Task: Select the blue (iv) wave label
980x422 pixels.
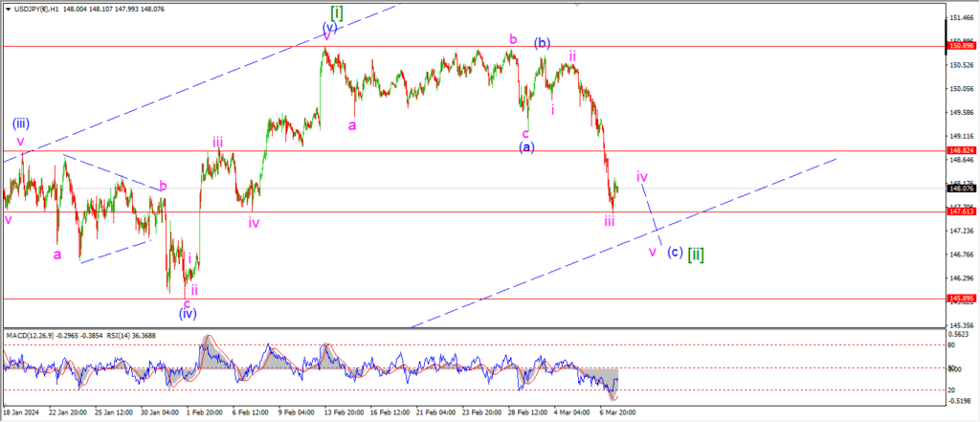Action: 187,313
